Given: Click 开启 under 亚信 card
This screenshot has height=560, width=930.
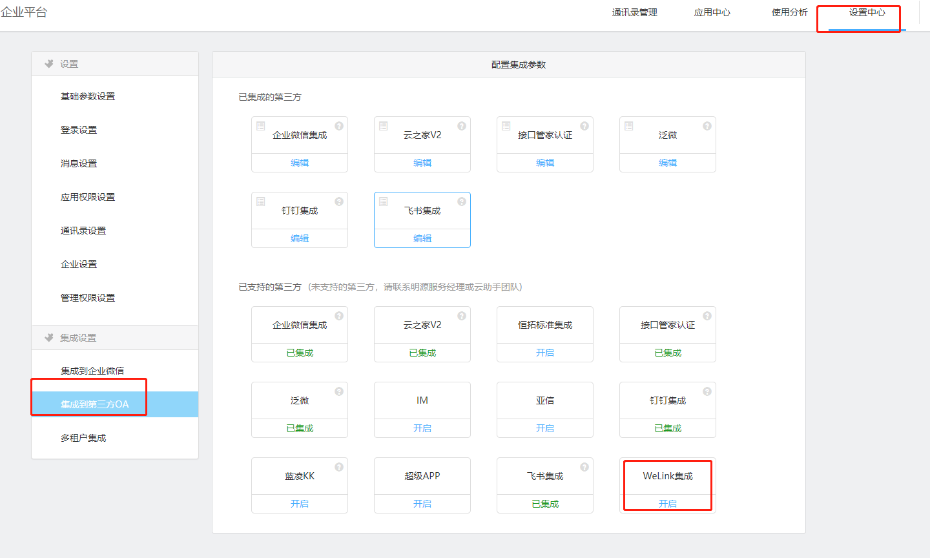Looking at the screenshot, I should [x=545, y=428].
